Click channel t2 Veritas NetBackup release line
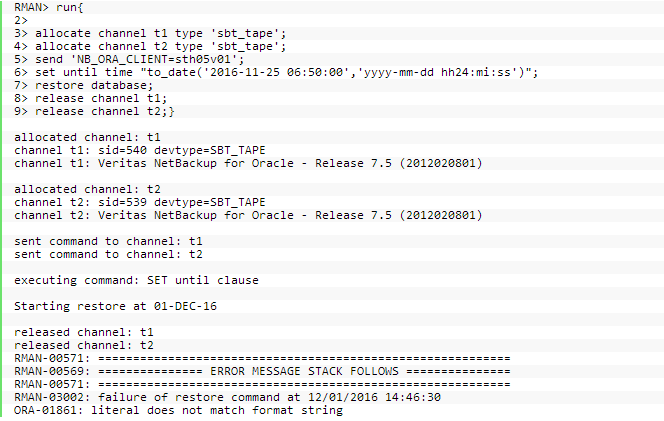 pyautogui.click(x=248, y=216)
